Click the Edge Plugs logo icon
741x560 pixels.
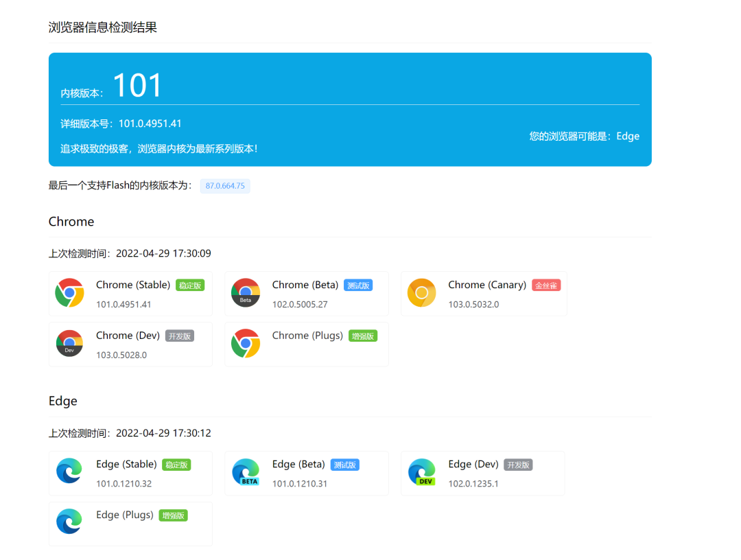pyautogui.click(x=69, y=522)
